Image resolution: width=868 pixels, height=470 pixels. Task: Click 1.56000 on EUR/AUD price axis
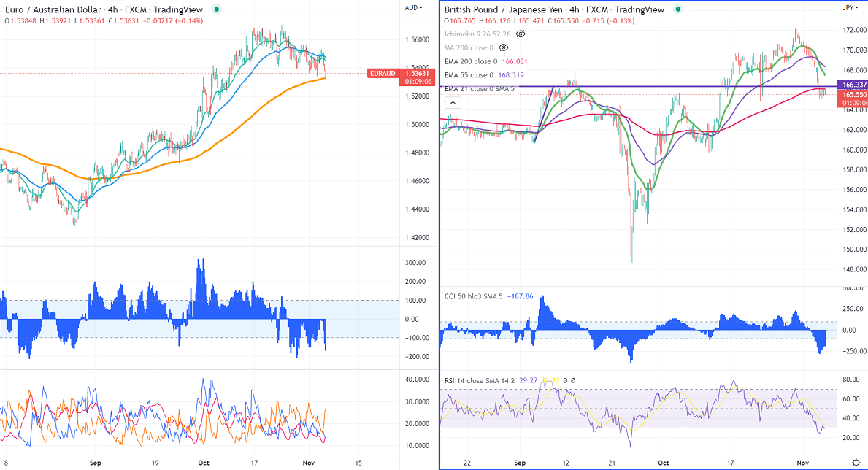(417, 40)
